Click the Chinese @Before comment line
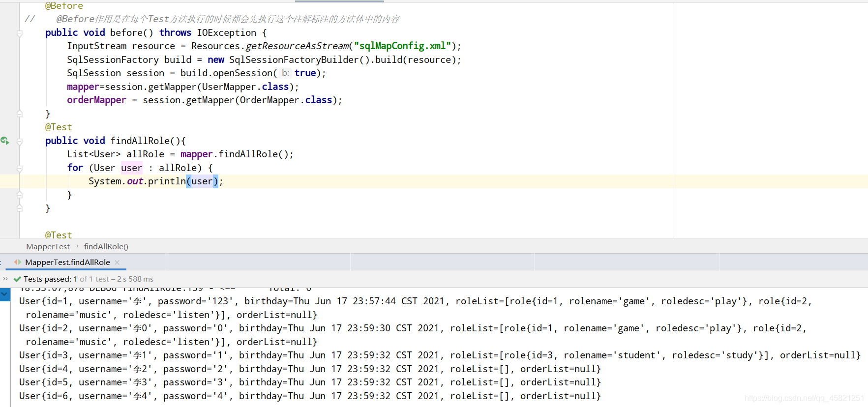868x407 pixels. [x=228, y=19]
